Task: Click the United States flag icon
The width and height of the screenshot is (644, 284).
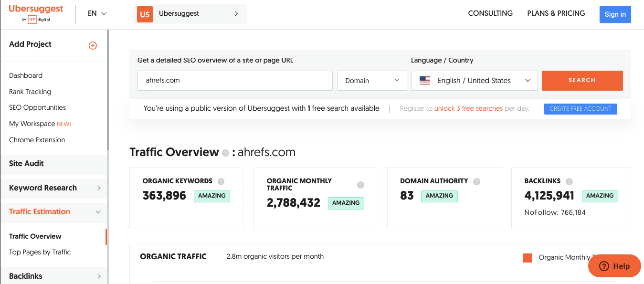Action: click(425, 81)
